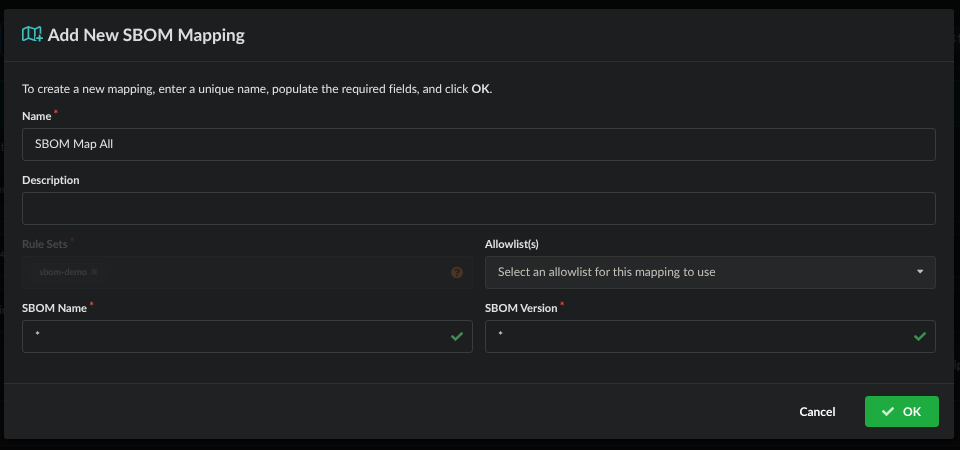Click the Description field label

(51, 180)
